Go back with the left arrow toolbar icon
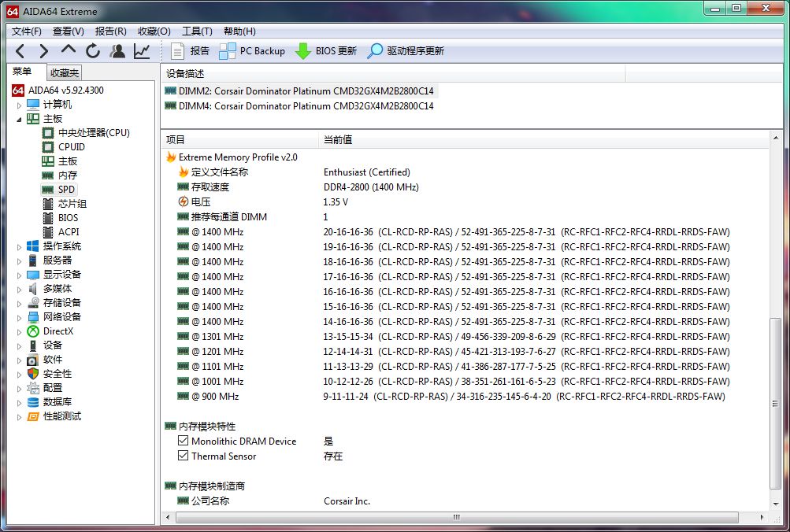790x532 pixels. (20, 51)
